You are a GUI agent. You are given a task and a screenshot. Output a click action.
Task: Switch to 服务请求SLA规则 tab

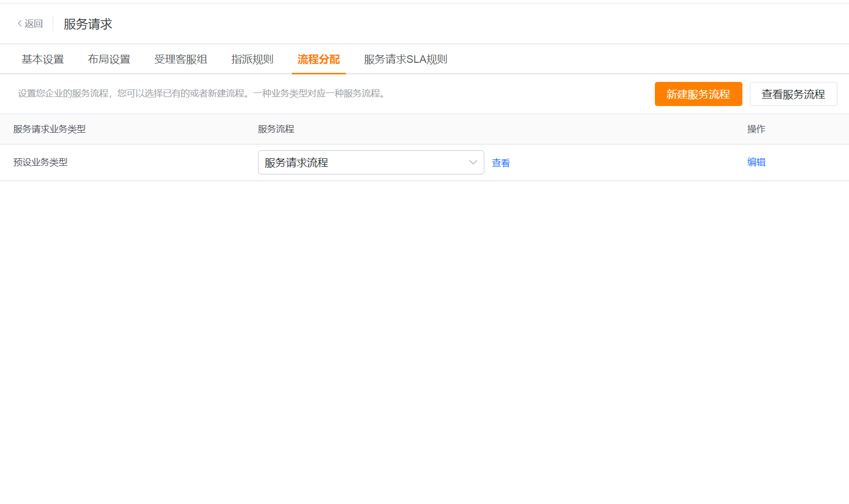tap(405, 59)
